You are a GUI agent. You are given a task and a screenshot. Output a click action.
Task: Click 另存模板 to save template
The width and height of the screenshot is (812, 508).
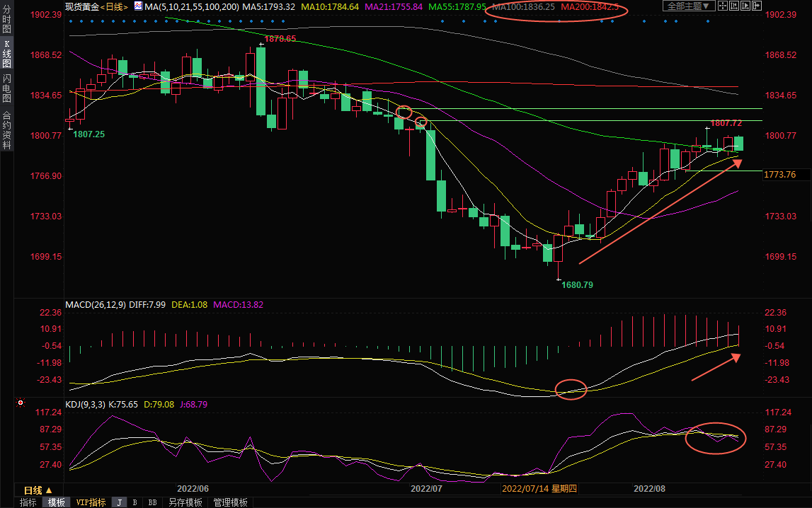tap(185, 502)
